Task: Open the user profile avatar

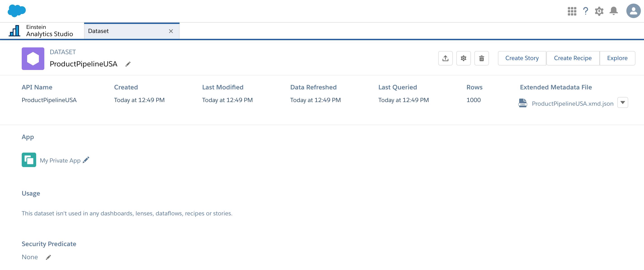Action: click(633, 11)
